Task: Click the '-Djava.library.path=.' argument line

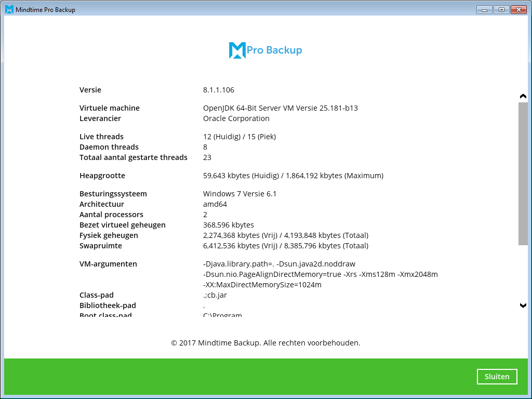Action: 279,264
